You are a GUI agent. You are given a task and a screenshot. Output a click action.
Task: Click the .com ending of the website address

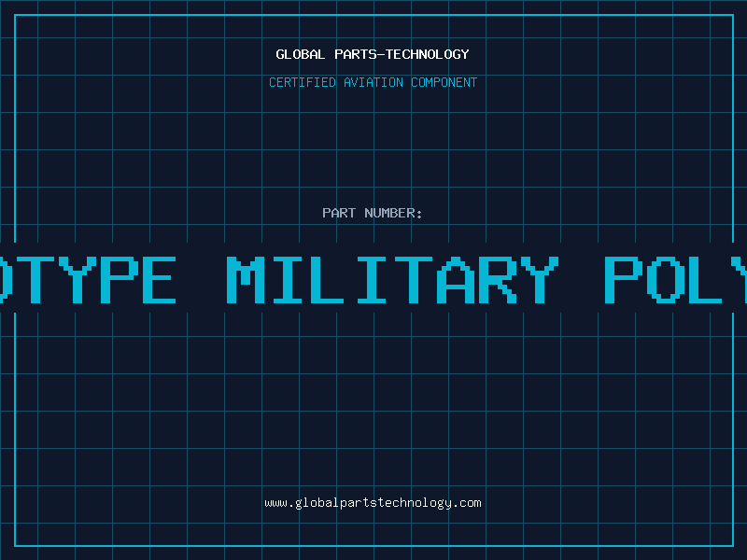467,503
